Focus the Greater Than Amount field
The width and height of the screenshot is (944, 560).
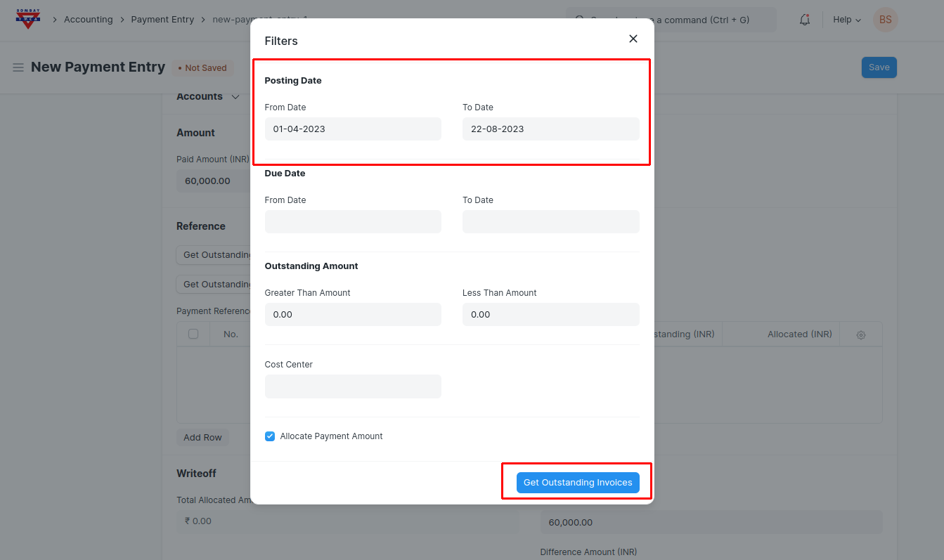353,315
